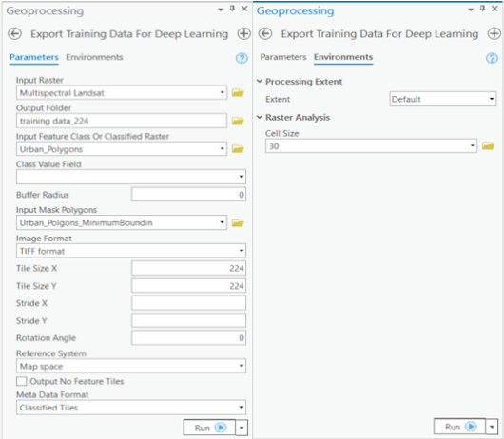The width and height of the screenshot is (504, 439).
Task: Pin the right Geoprocessing pane
Action: (482, 9)
